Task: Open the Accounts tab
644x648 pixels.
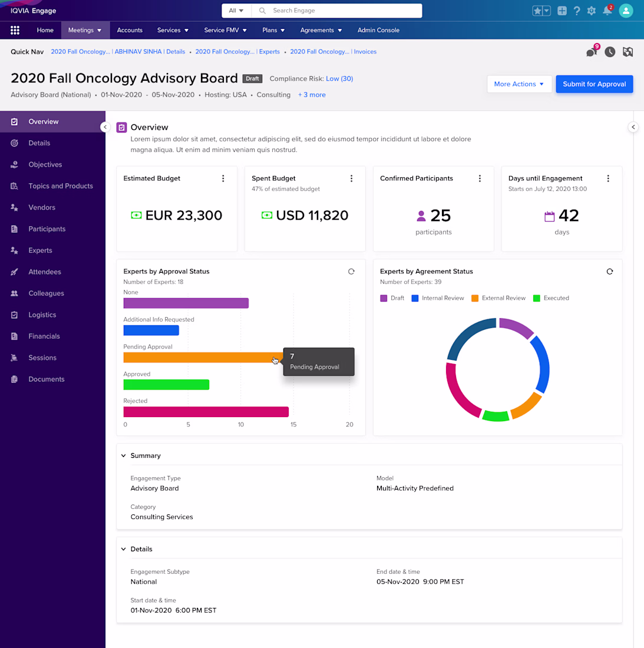Action: [x=130, y=30]
